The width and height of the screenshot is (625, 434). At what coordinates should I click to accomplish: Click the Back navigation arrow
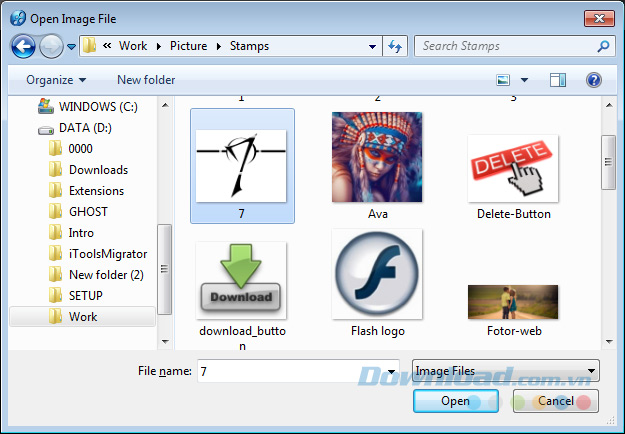point(23,46)
